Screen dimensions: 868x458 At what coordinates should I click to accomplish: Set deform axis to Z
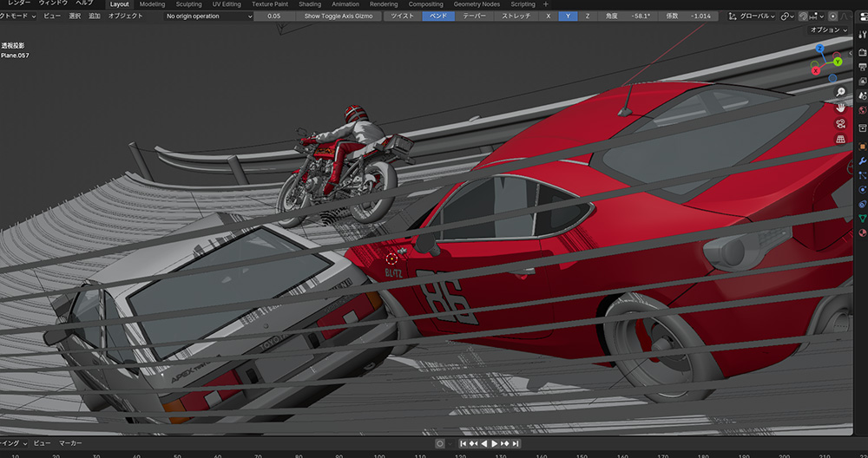[x=588, y=16]
